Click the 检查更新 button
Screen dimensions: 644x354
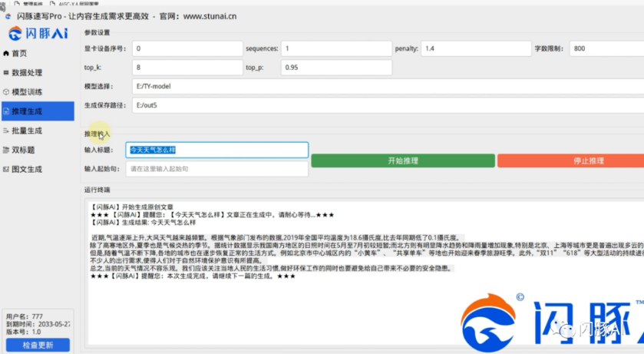pos(38,346)
